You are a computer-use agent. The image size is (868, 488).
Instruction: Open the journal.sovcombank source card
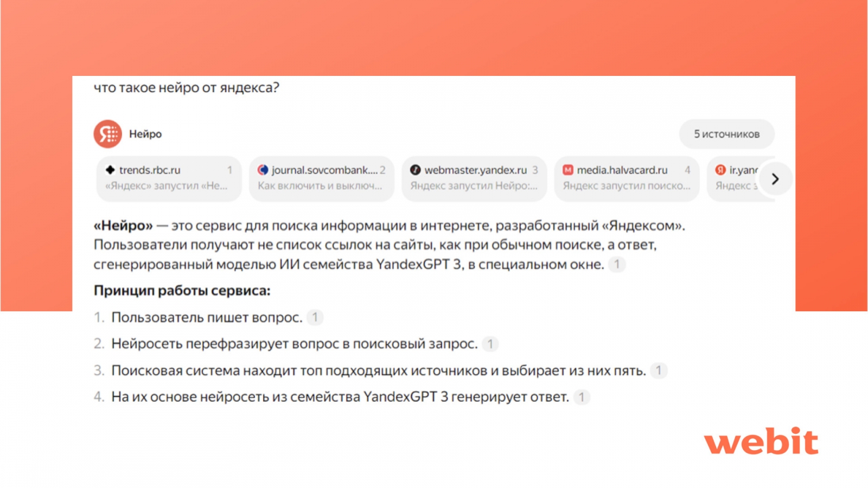tap(322, 178)
